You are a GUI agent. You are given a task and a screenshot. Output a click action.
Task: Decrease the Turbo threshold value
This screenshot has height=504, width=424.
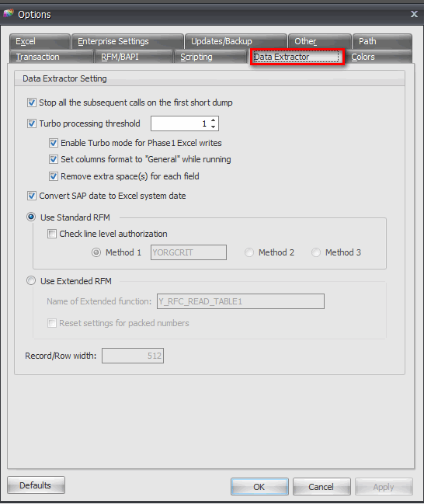213,127
